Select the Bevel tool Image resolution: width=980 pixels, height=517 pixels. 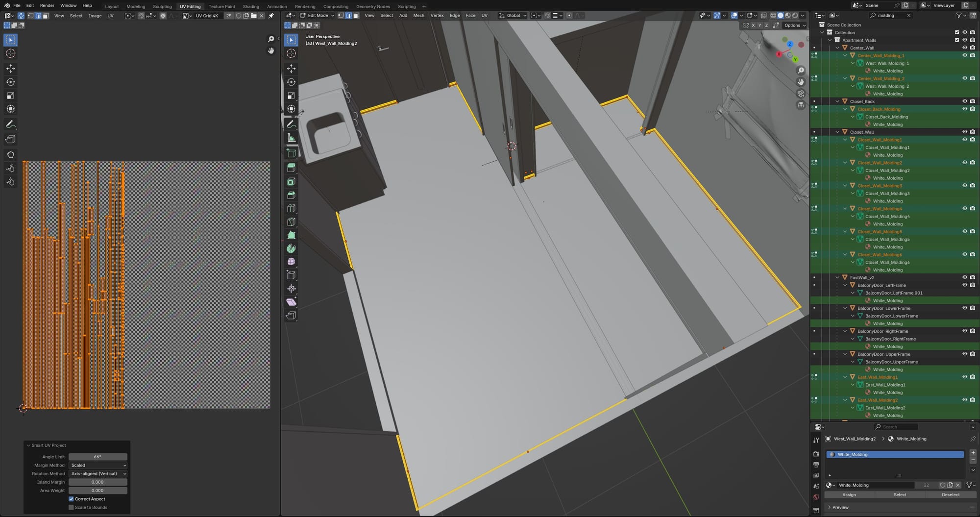(291, 195)
